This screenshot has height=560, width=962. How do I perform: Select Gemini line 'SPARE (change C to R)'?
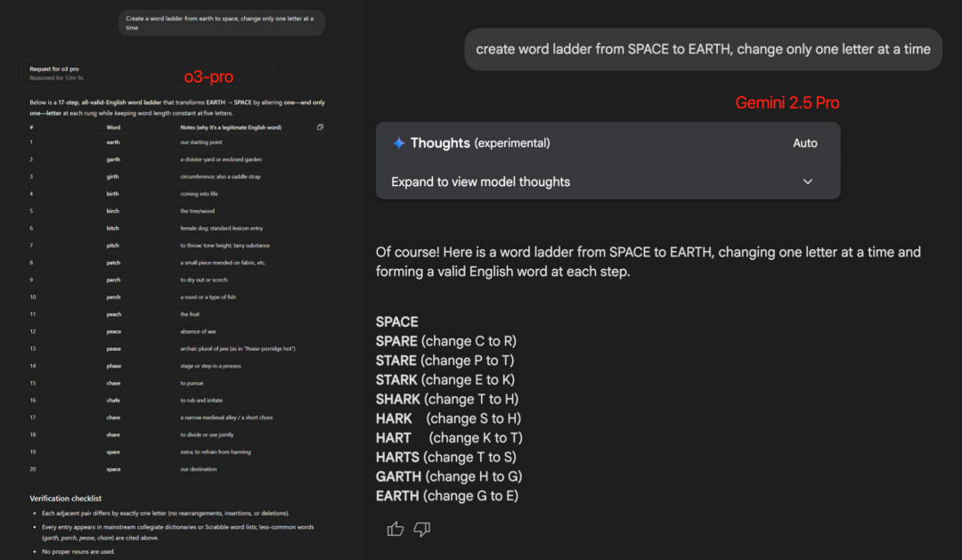tap(446, 341)
